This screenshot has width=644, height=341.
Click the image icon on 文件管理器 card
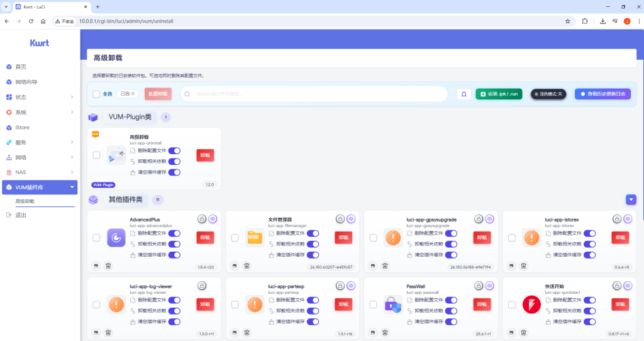(x=235, y=266)
